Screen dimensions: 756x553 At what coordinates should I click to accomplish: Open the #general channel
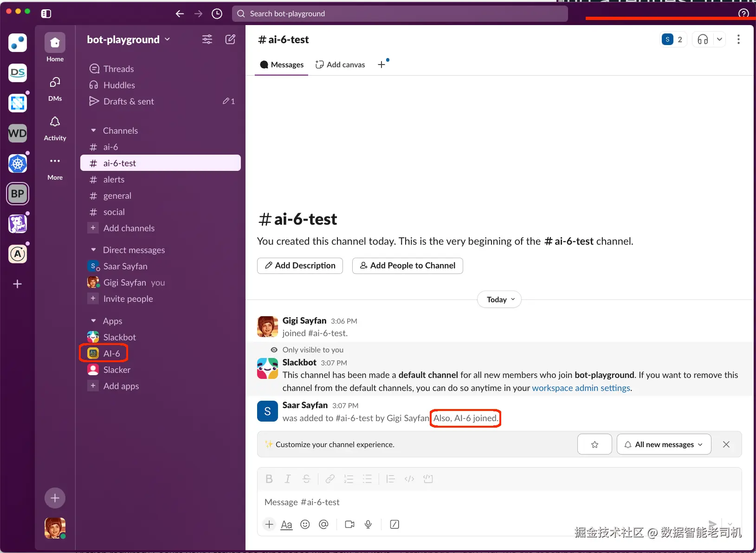161,195
